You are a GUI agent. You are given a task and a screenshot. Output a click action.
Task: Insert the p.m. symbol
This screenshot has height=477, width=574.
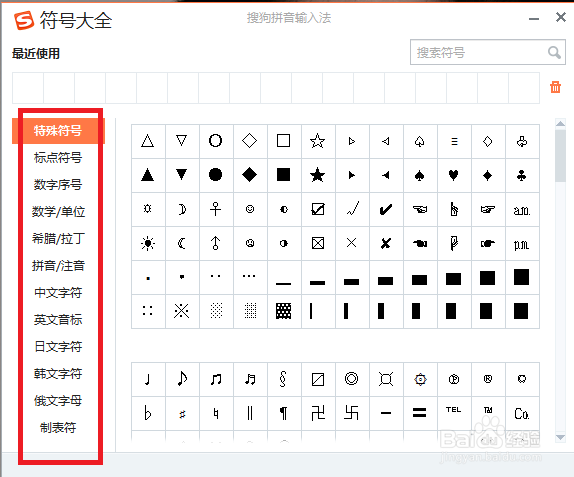coord(522,243)
